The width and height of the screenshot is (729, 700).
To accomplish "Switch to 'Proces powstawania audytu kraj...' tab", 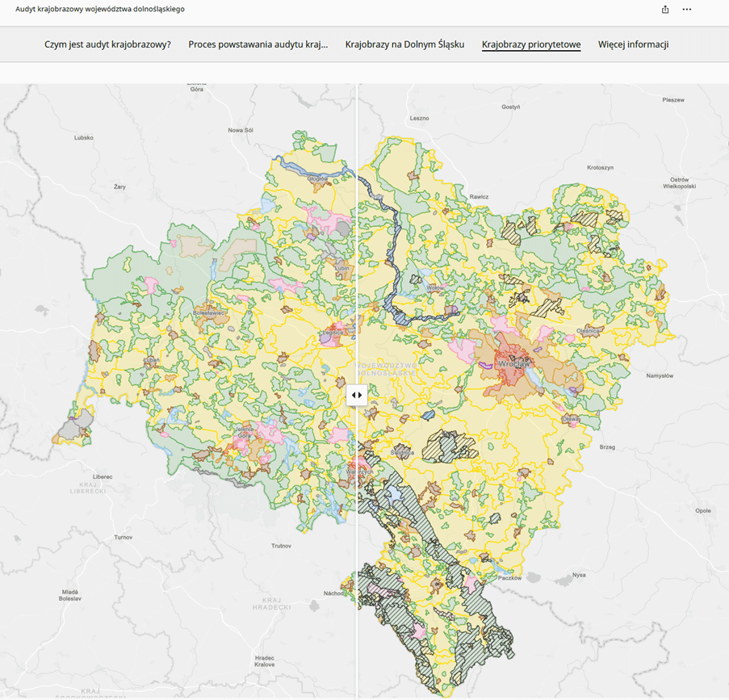I will click(x=258, y=44).
